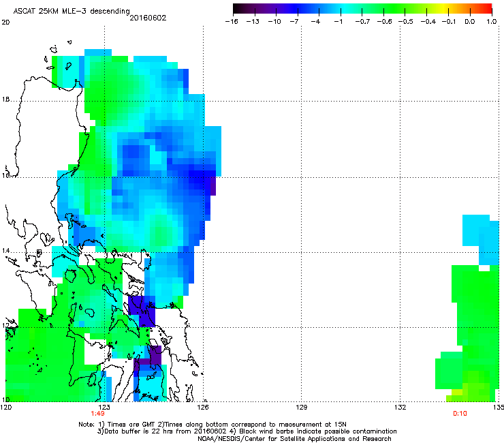This screenshot has width=504, height=443.
Task: Click the color scale label '-16'
Action: coord(232,22)
